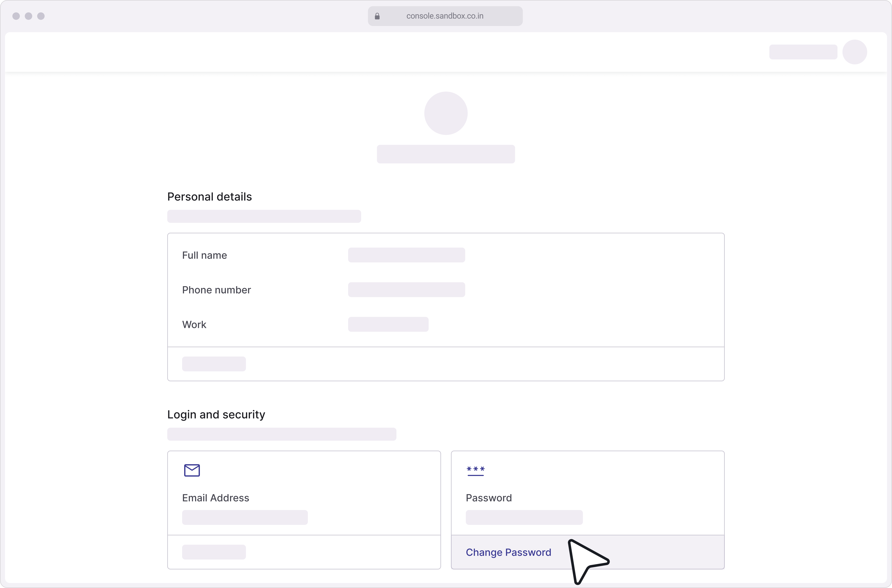
Task: Click the Phone number label
Action: (217, 290)
